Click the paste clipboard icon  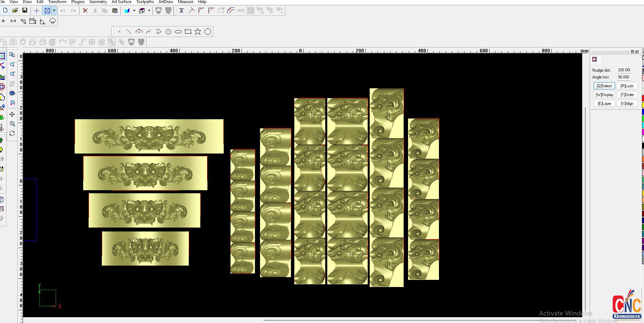(x=115, y=11)
